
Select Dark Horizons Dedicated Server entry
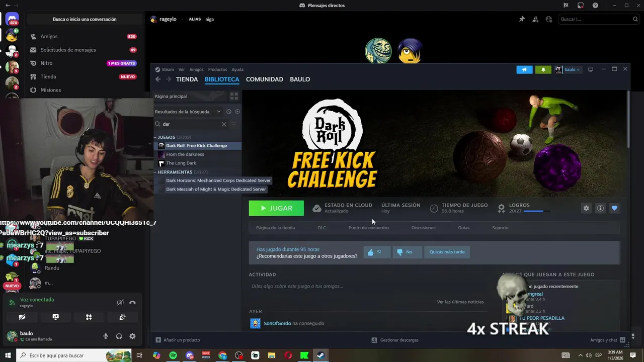coord(218,180)
